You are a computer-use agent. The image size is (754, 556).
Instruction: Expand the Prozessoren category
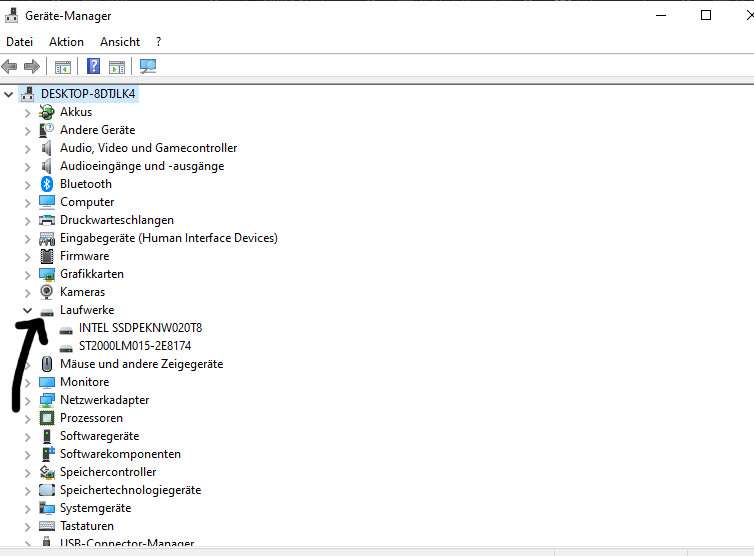28,418
